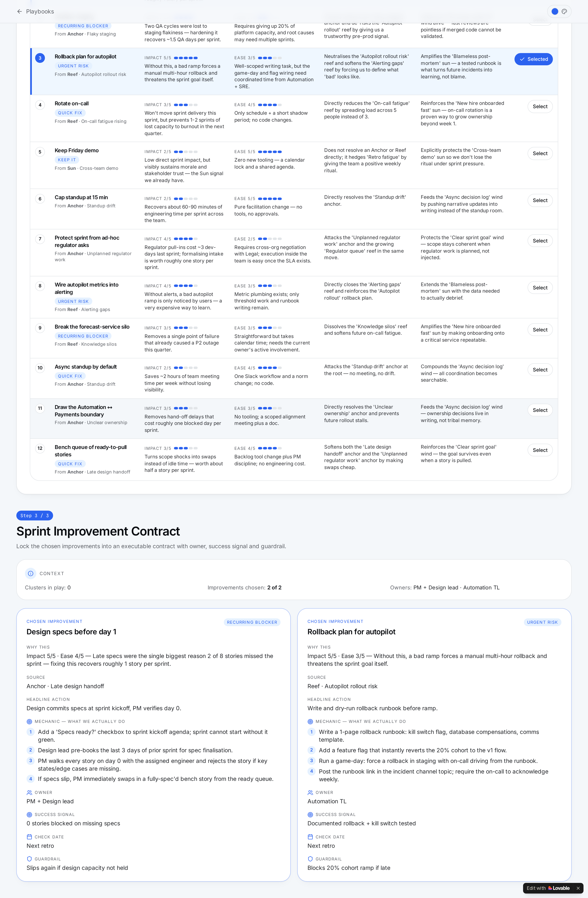This screenshot has width=588, height=898.
Task: Click the Context info icon
Action: point(31,573)
